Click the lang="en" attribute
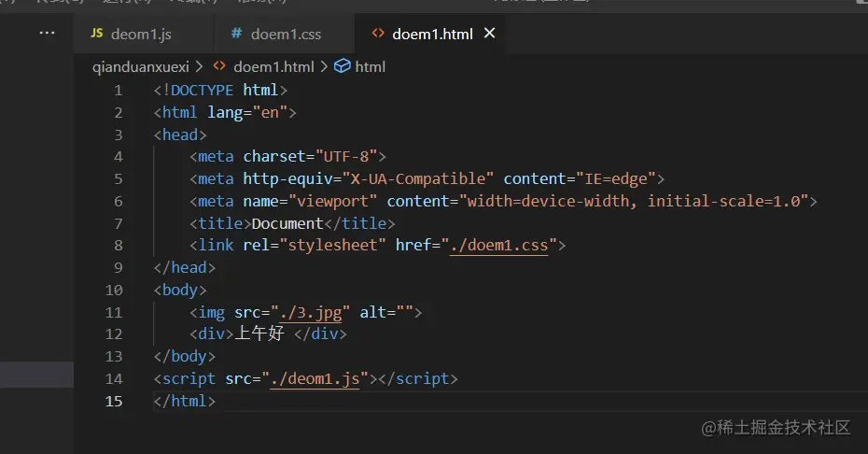 point(247,112)
